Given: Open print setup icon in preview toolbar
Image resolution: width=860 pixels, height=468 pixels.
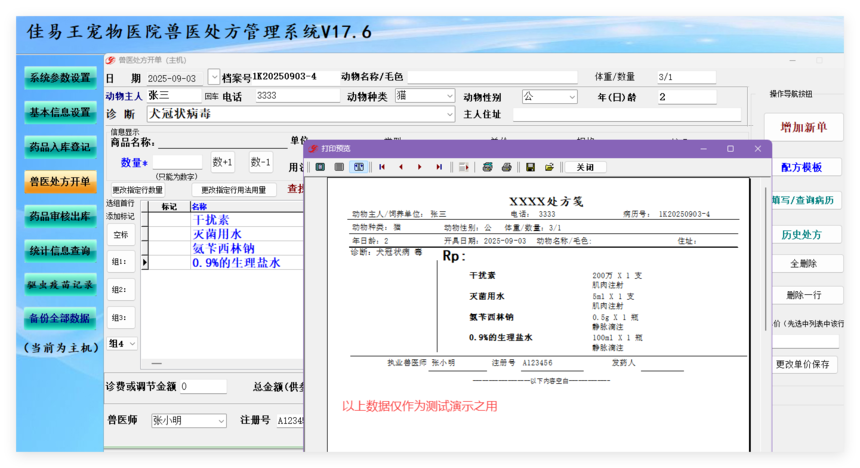Looking at the screenshot, I should tap(487, 167).
